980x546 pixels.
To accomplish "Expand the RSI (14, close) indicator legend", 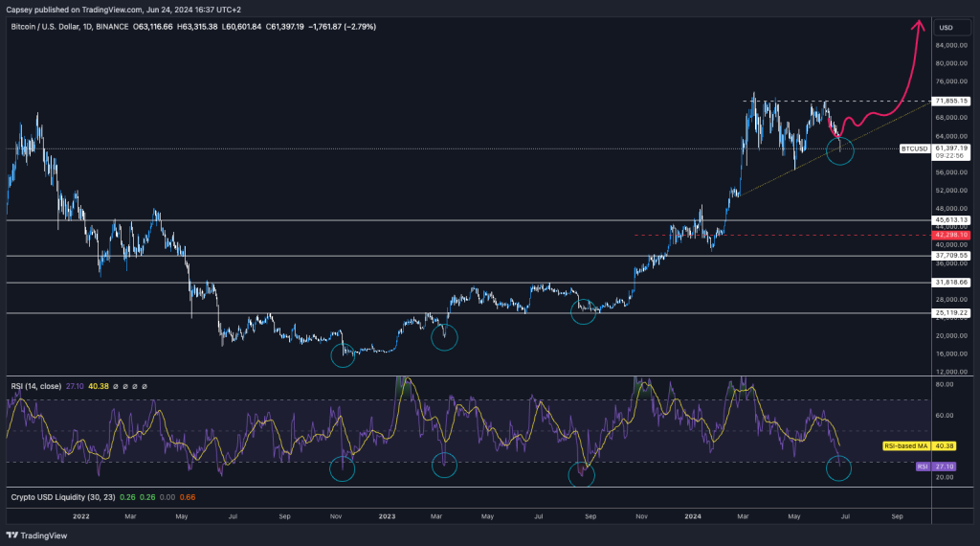I will tap(36, 386).
